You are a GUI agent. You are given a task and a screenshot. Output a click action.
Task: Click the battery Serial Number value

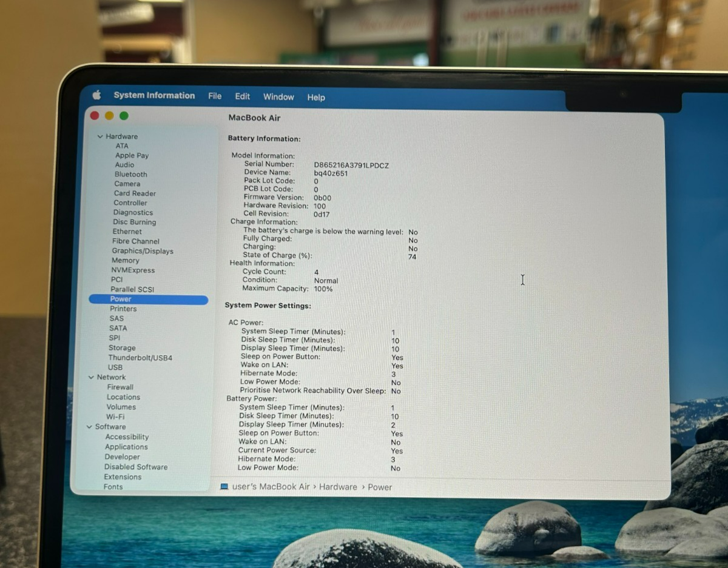click(x=351, y=165)
